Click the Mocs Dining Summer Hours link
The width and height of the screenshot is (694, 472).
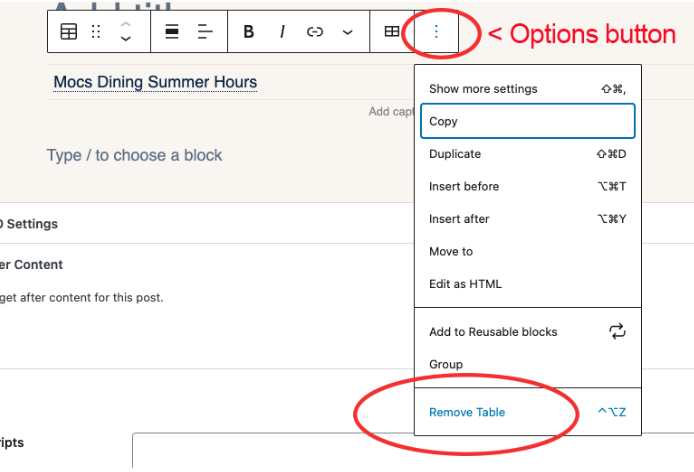pyautogui.click(x=155, y=82)
